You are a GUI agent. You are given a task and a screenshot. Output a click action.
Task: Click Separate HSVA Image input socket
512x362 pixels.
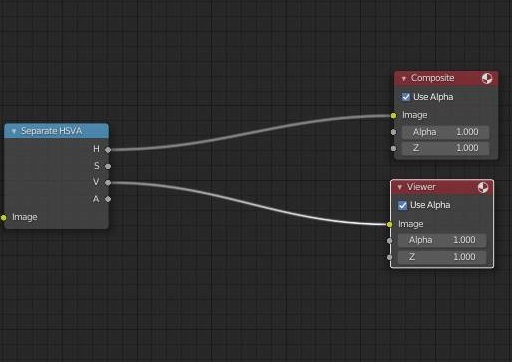pos(4,218)
